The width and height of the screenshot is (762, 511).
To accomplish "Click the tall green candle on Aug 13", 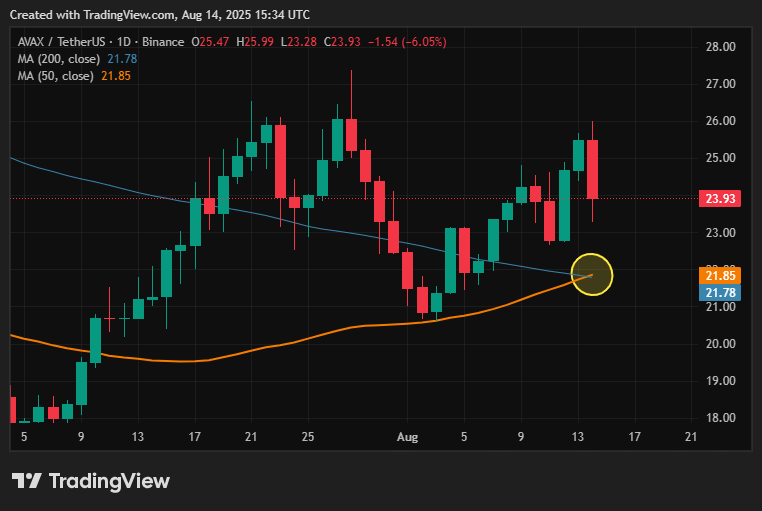I will (x=578, y=155).
